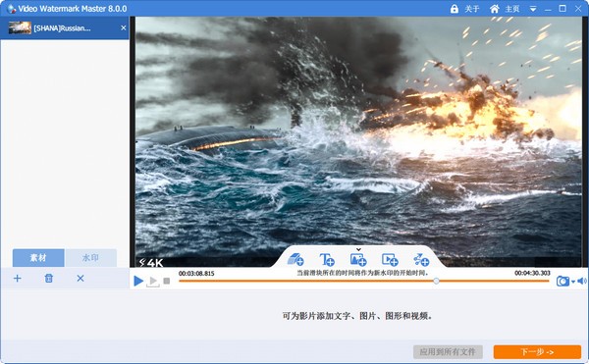Open the 关于 about menu
The image size is (589, 364).
click(x=472, y=9)
